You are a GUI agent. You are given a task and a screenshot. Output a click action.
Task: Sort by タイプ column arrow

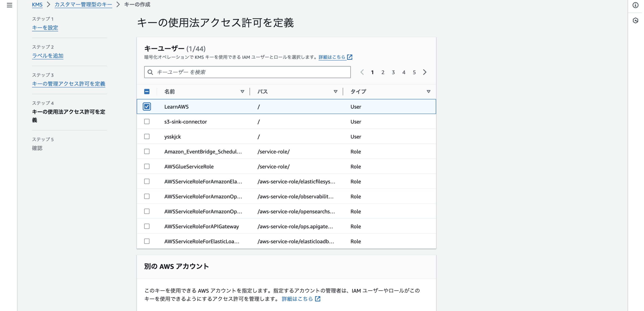(428, 92)
